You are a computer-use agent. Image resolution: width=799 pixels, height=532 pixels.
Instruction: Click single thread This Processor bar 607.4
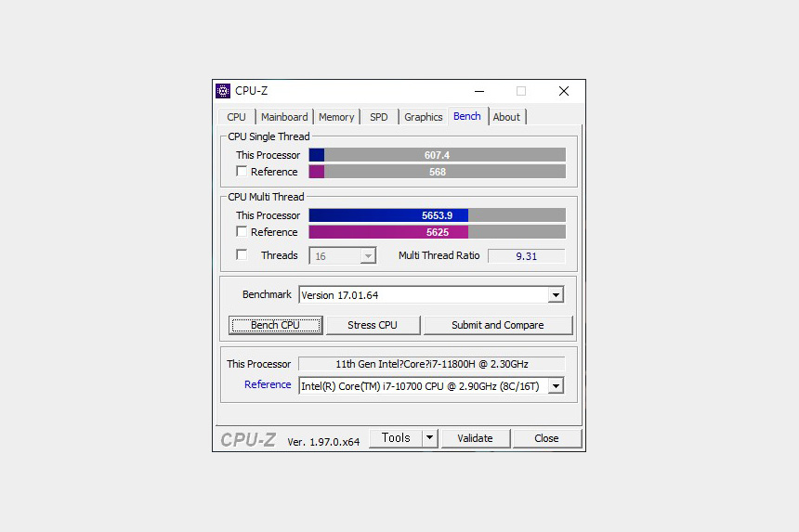tap(438, 155)
